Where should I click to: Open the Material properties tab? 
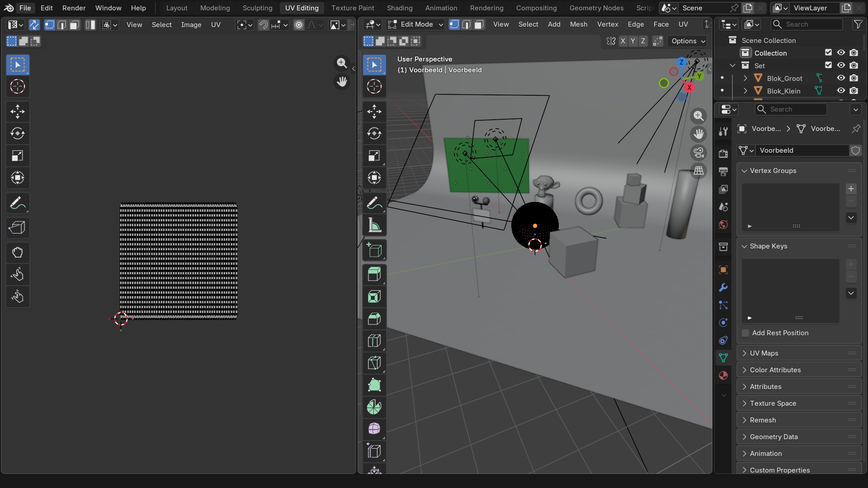pyautogui.click(x=723, y=375)
